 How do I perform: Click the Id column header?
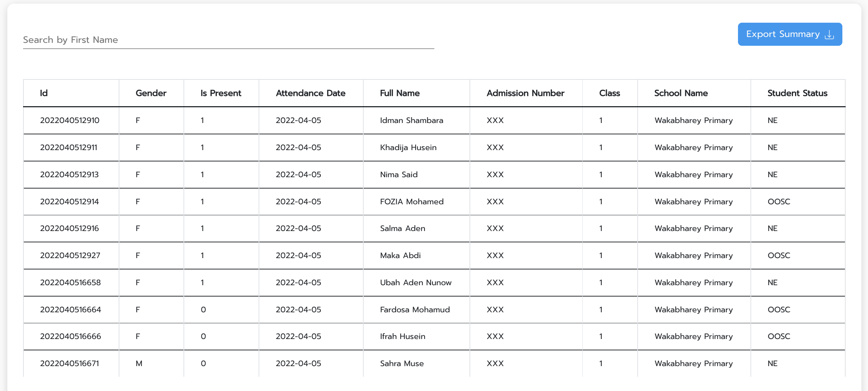[44, 93]
